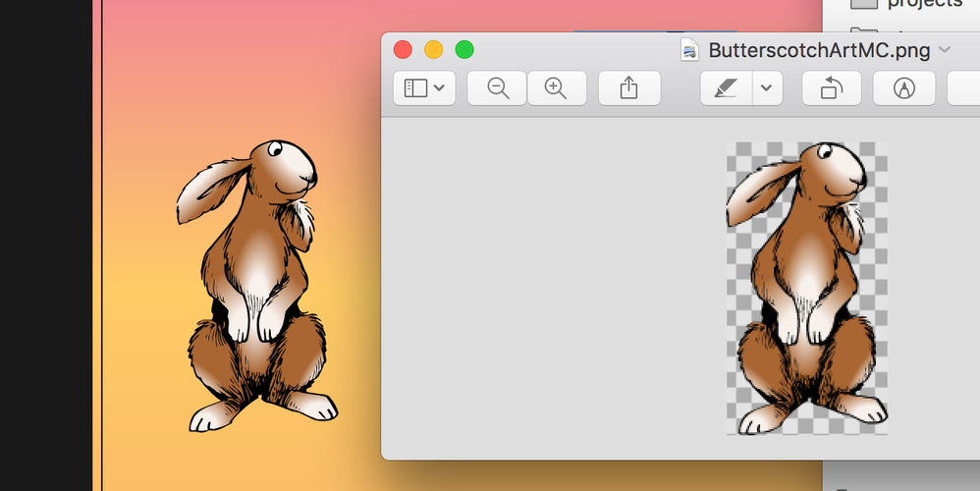Open the ButterscotchArtMC.png title chevron
Image resolution: width=980 pixels, height=491 pixels.
point(945,49)
